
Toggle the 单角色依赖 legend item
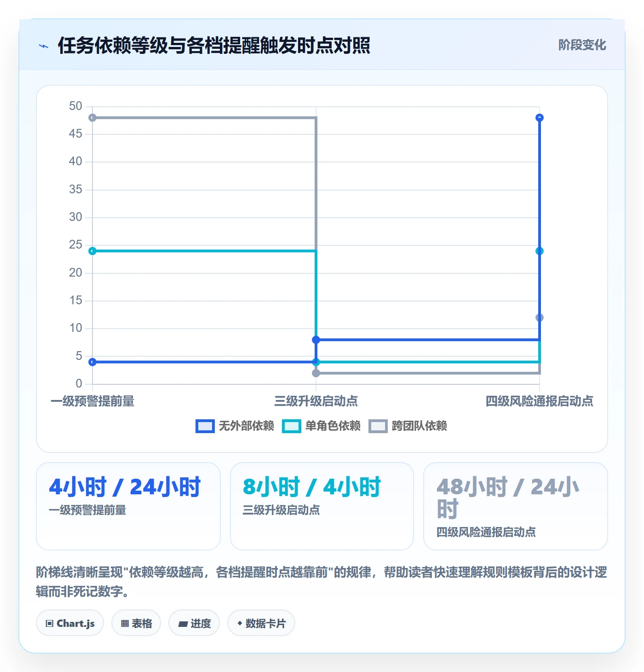pos(321,426)
